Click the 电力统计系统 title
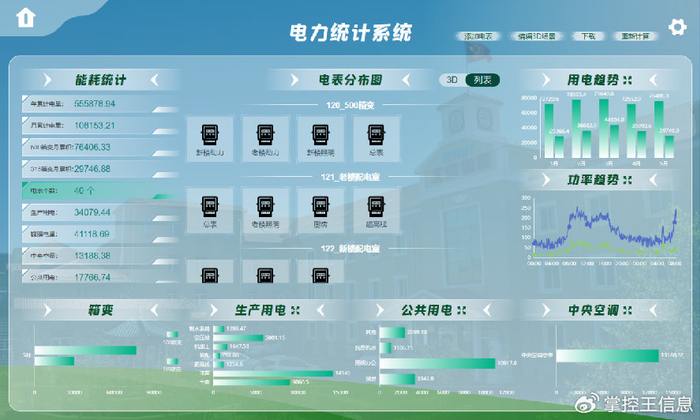This screenshot has height=420, width=700. 350,33
